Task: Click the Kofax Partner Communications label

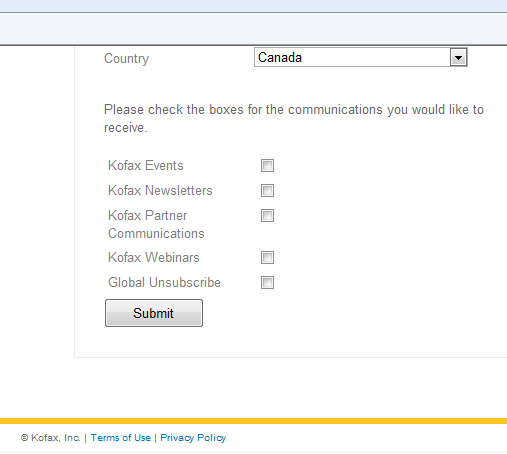Action: [x=156, y=224]
